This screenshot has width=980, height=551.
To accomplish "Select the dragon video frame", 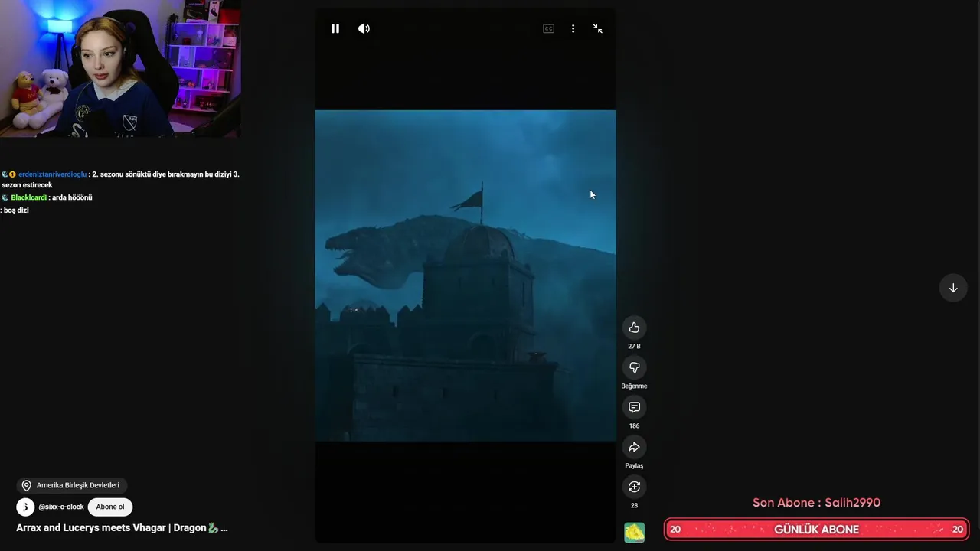I will click(x=465, y=275).
